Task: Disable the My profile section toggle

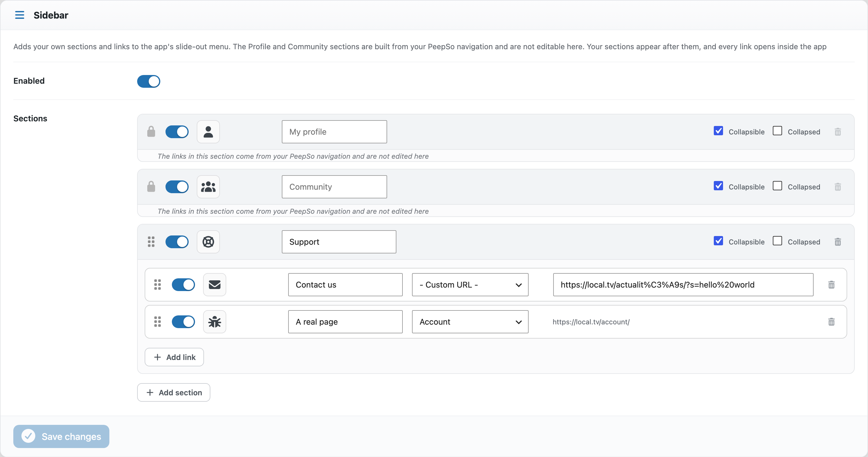Action: tap(177, 131)
